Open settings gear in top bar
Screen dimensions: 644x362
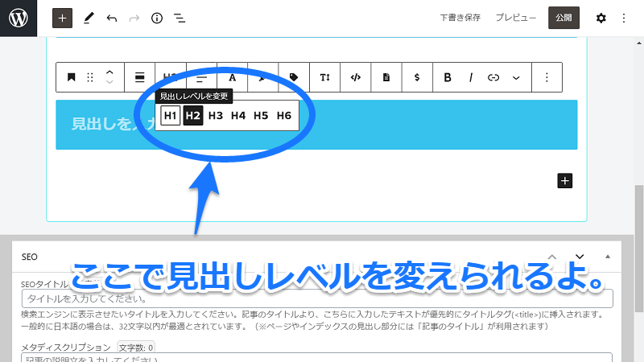[601, 18]
